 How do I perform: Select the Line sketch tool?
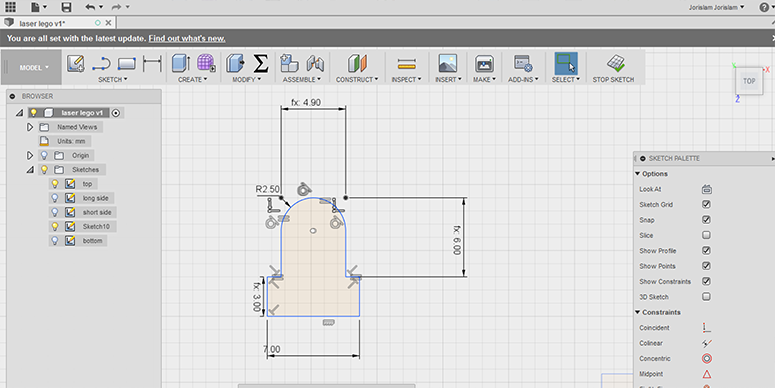[101, 64]
